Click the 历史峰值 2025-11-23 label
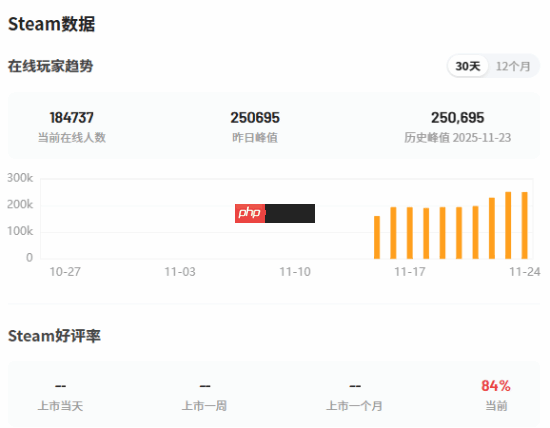The width and height of the screenshot is (550, 428). tap(457, 138)
